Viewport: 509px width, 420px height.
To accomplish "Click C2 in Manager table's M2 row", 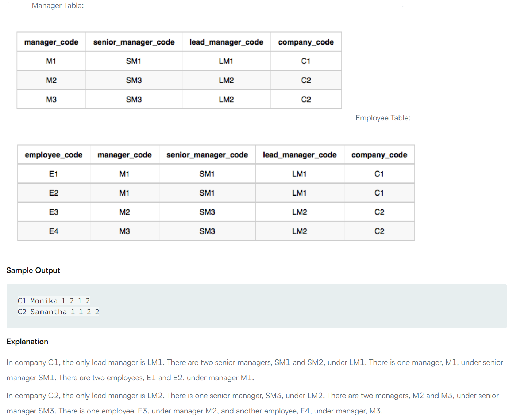I will tap(306, 80).
